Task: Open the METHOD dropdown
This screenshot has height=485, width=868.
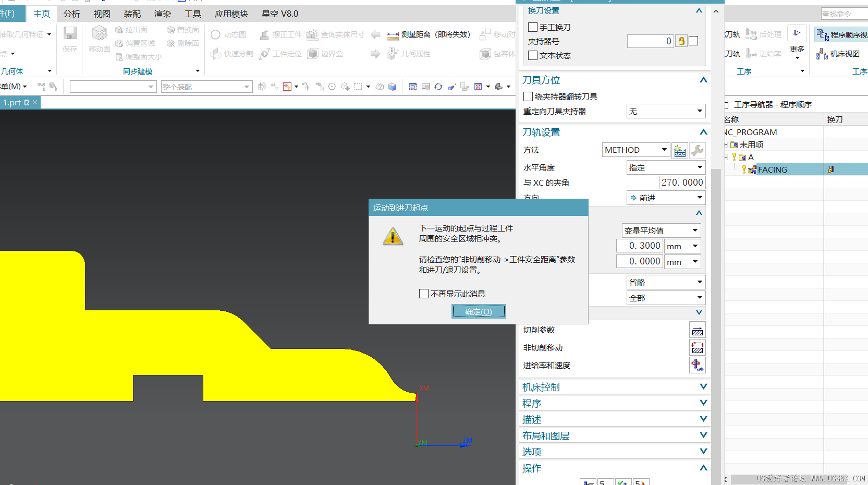Action: 636,150
